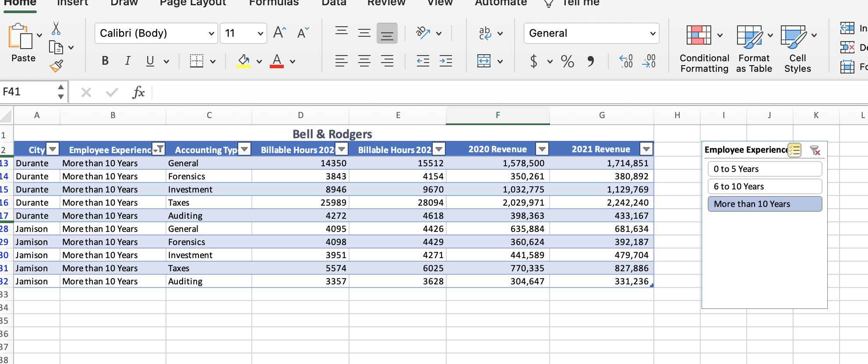Viewport: 868px width, 364px height.
Task: Toggle italic formatting
Action: click(x=127, y=61)
